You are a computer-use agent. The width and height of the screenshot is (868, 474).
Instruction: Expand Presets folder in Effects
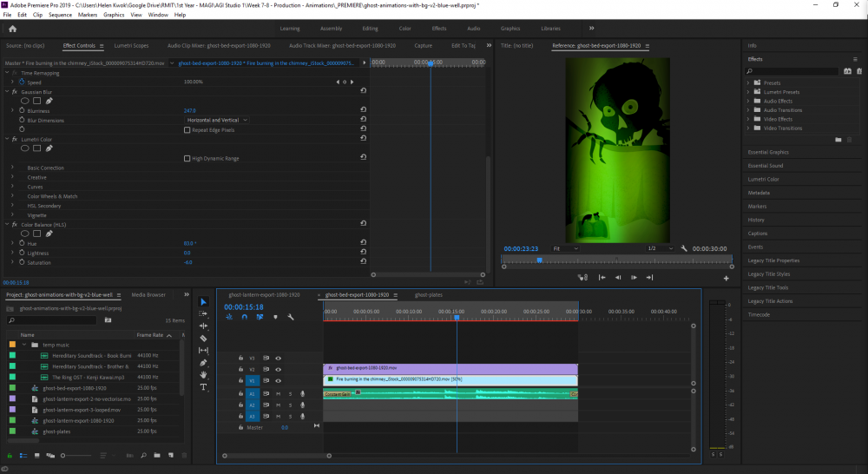(x=748, y=83)
